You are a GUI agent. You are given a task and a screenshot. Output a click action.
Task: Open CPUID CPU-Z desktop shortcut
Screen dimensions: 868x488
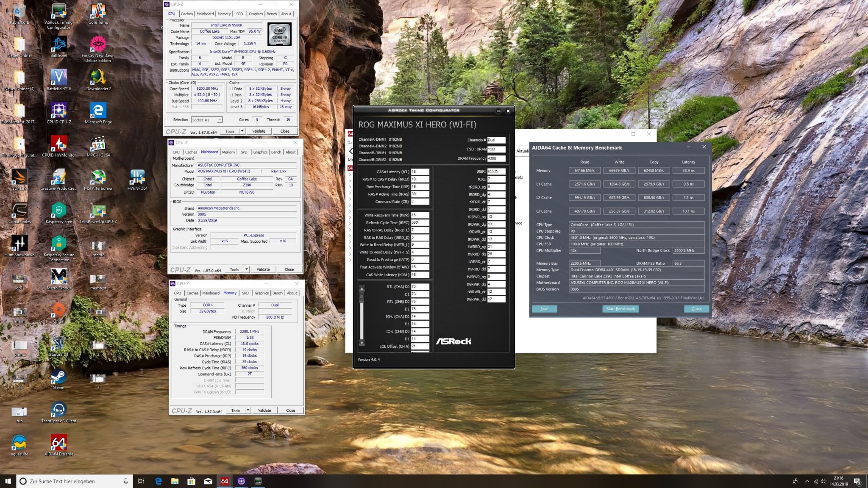[x=58, y=113]
